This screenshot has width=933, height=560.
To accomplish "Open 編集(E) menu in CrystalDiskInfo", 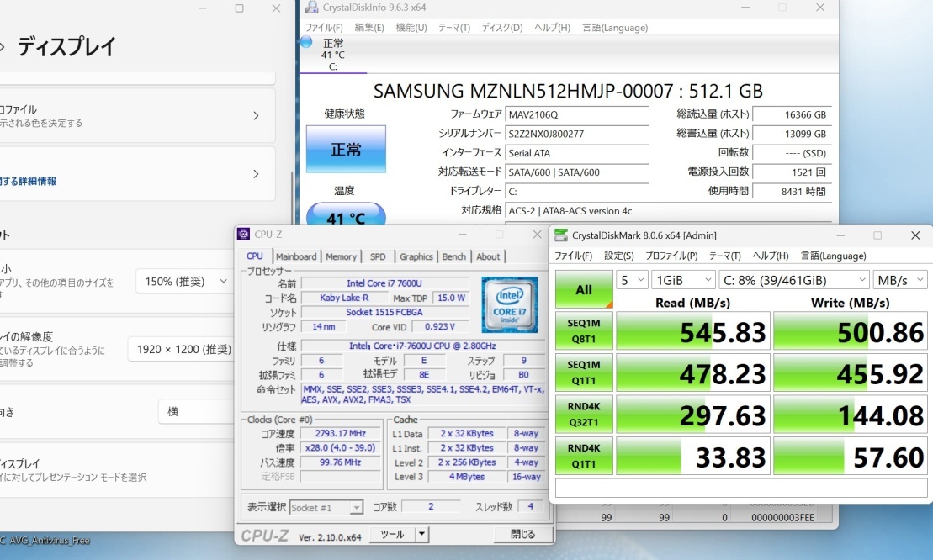I will tap(369, 28).
